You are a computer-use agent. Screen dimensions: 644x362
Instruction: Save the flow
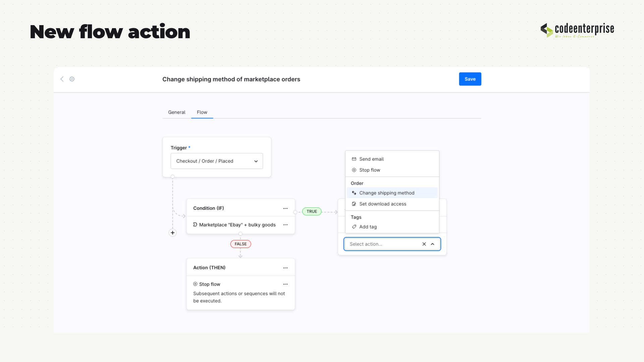[x=470, y=79]
